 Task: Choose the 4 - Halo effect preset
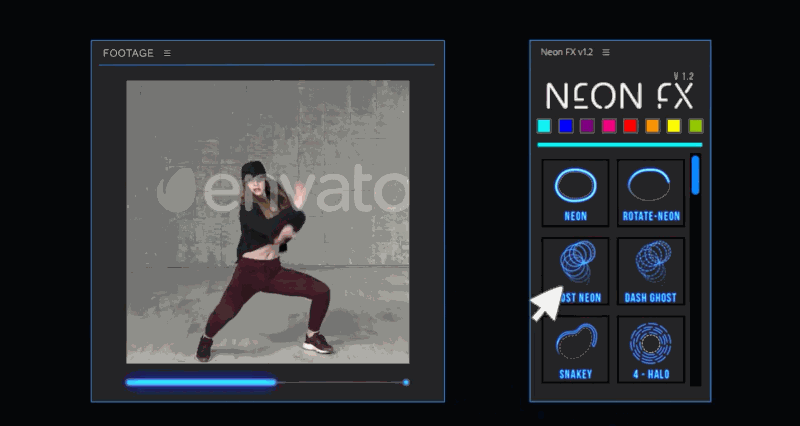tap(651, 349)
